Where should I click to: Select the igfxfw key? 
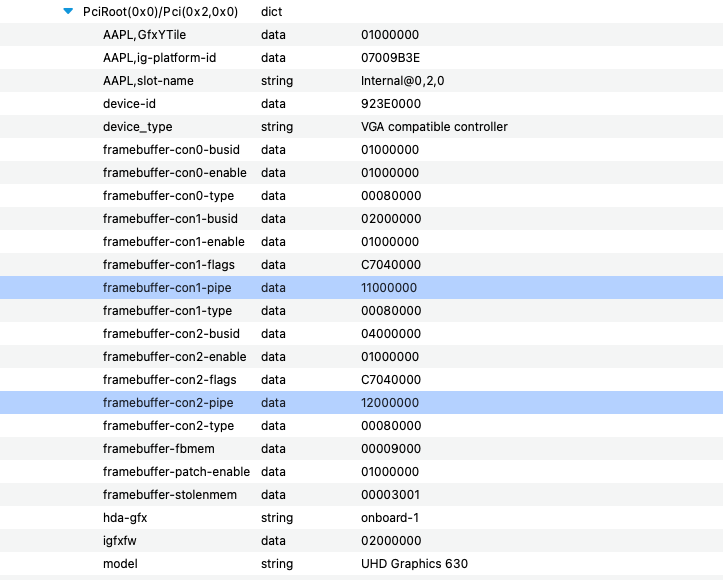[x=119, y=541]
